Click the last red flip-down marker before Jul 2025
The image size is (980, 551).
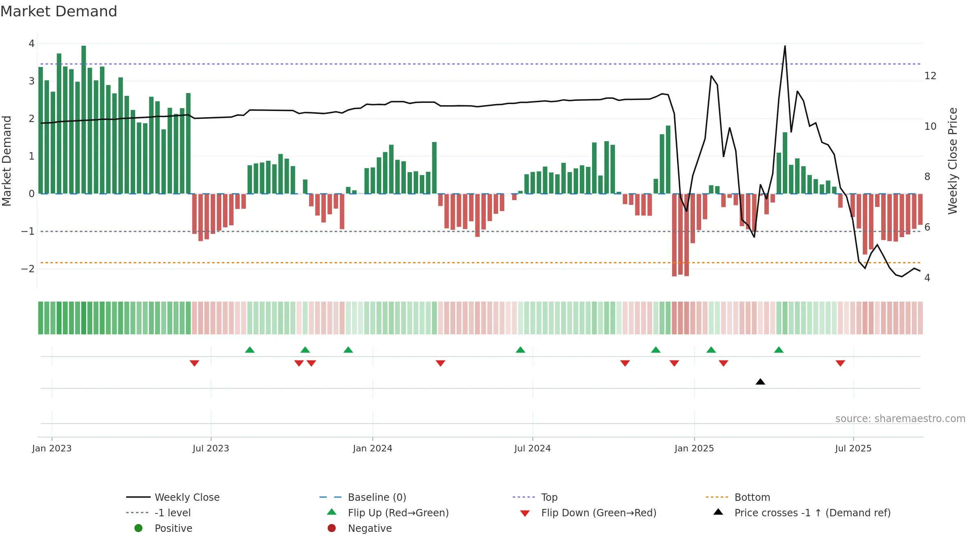point(840,363)
